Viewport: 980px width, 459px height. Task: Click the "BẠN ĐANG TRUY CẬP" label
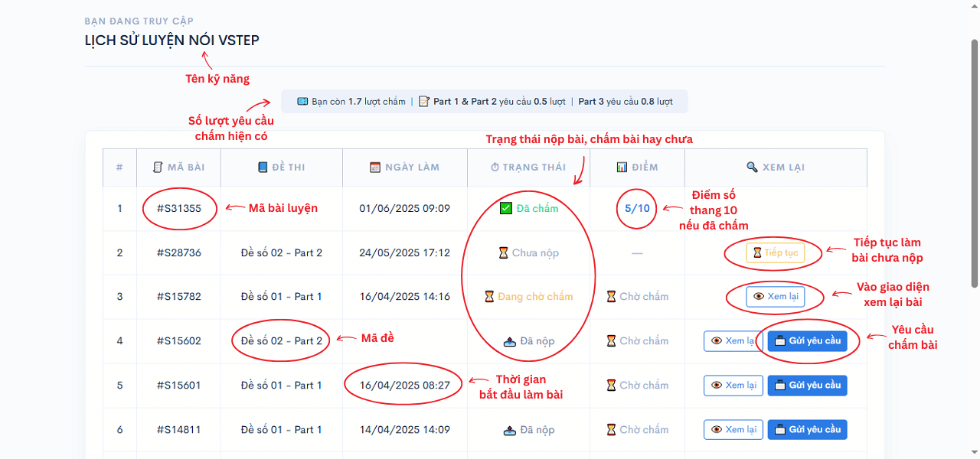pyautogui.click(x=139, y=21)
